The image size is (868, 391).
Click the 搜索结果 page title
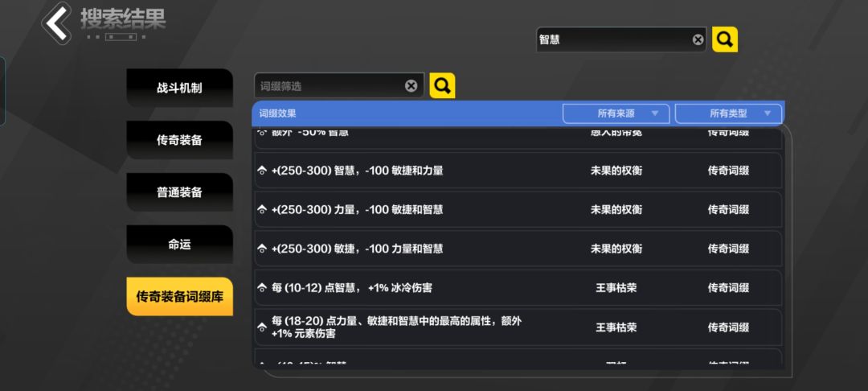[x=123, y=20]
